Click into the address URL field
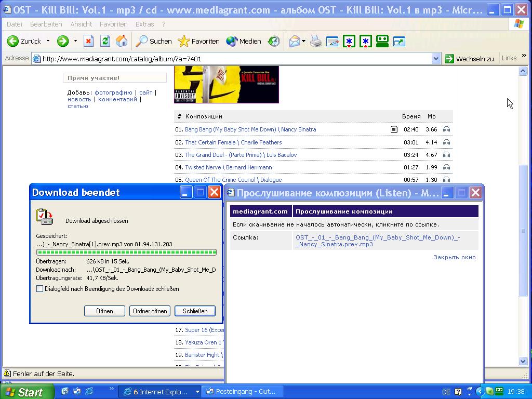Viewport: 532px width, 399px height. click(x=232, y=59)
